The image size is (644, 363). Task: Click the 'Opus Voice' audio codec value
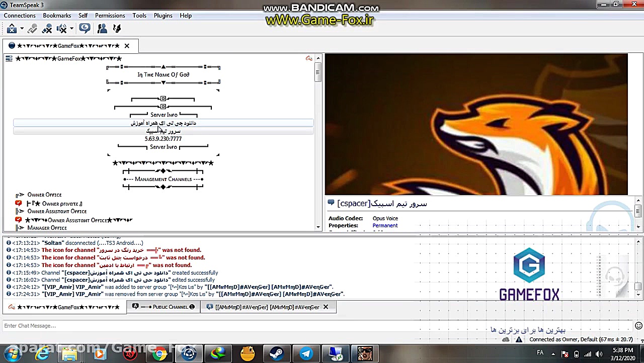385,218
